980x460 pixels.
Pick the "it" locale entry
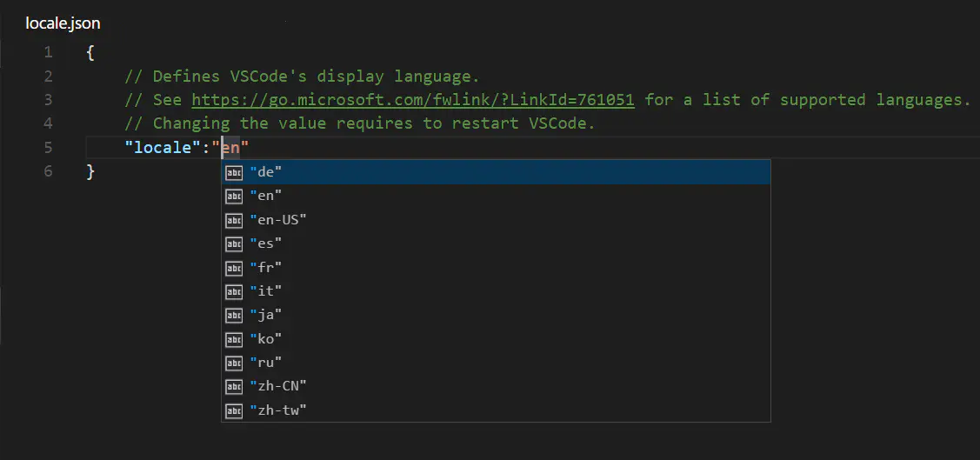point(497,291)
